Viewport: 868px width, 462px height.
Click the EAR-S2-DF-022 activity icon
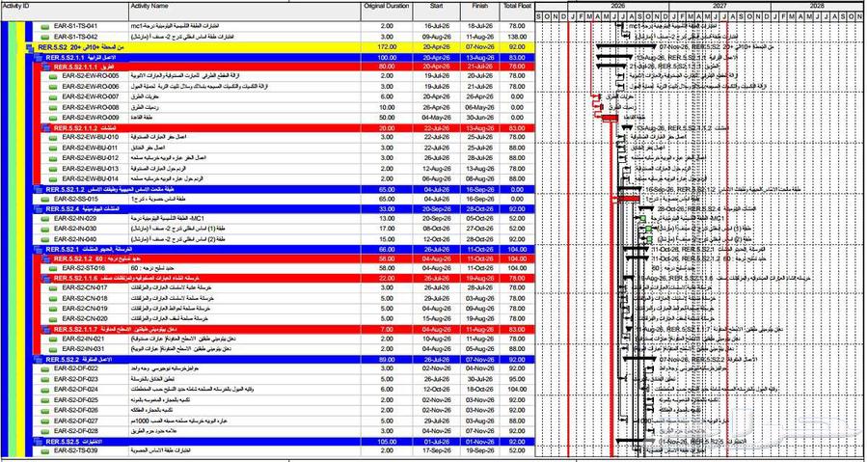(x=44, y=369)
